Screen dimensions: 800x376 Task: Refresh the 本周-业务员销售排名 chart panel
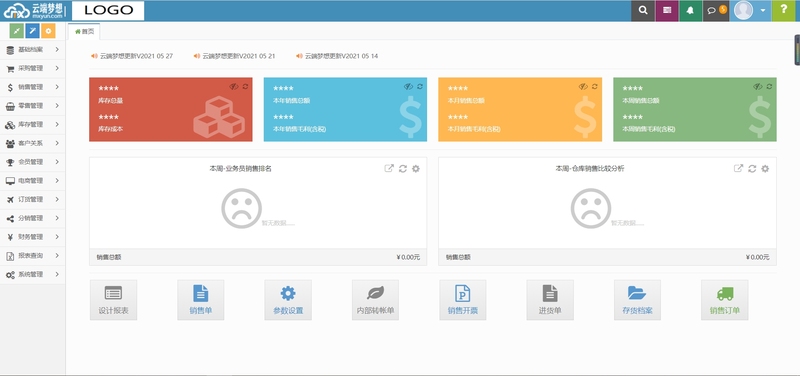pyautogui.click(x=403, y=169)
